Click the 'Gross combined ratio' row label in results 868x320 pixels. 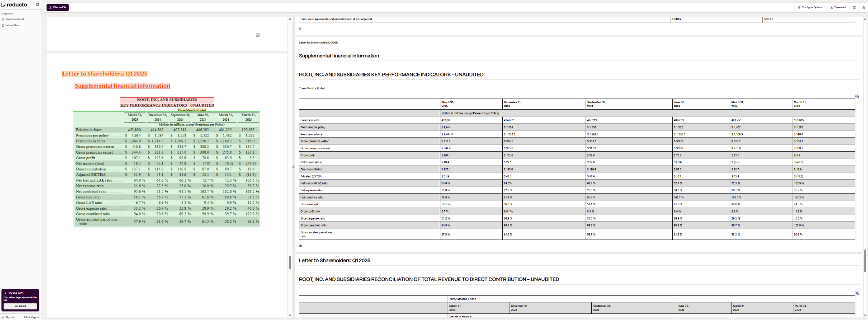click(313, 226)
